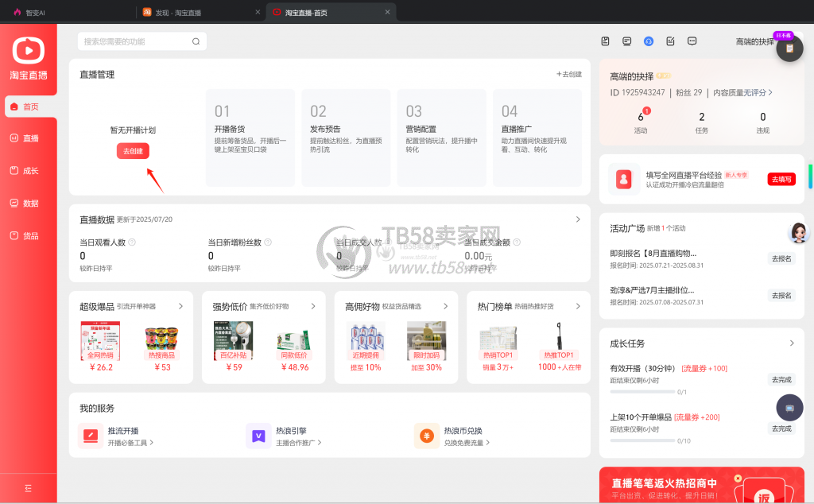This screenshot has height=504, width=814.
Task: Click 去报名 for 劲淳&严选7月主播排位
Action: (781, 296)
